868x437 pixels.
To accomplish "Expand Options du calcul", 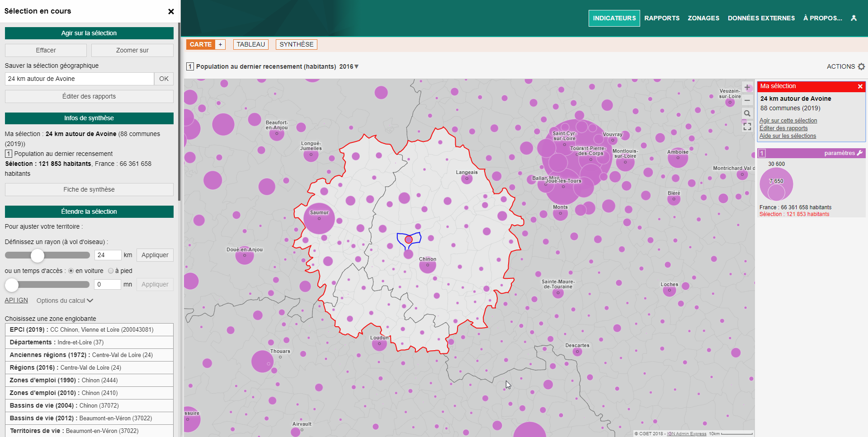I will (x=65, y=301).
